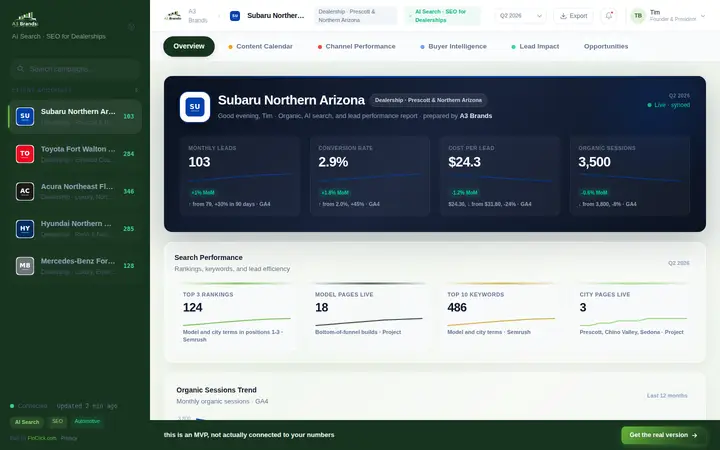Switch to the Opportunities tab
720x450 pixels.
606,46
